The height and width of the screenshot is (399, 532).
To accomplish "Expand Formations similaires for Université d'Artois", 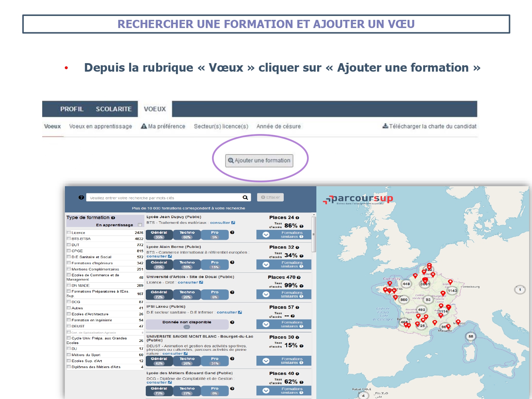I will pyautogui.click(x=266, y=294).
